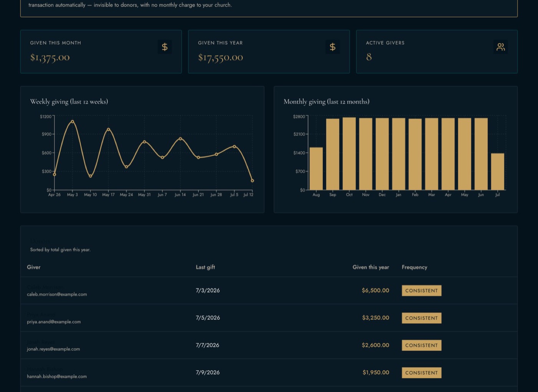The height and width of the screenshot is (392, 538).
Task: Click the Feb bar in monthly giving chart
Action: [x=415, y=154]
